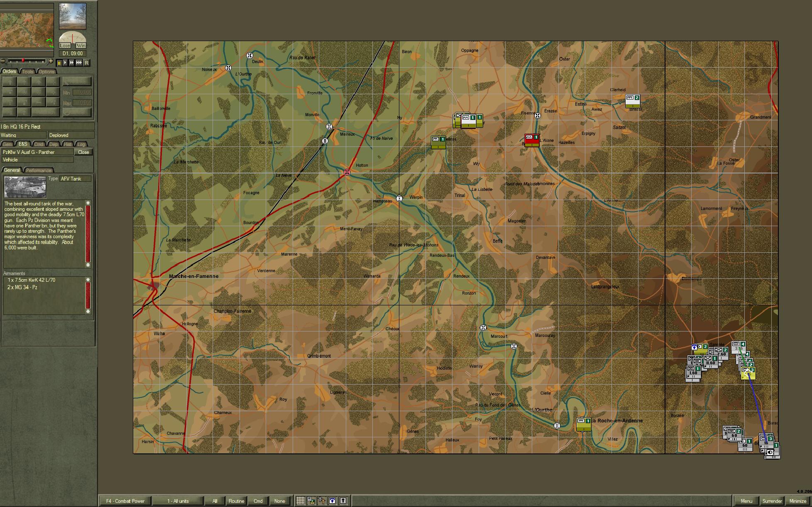
Task: Click the Close button beside Panther name
Action: pyautogui.click(x=83, y=152)
